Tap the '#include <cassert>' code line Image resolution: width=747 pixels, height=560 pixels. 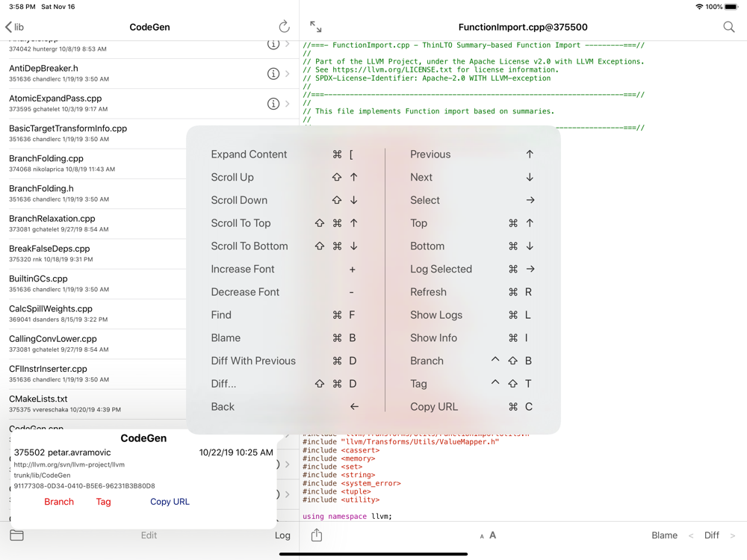click(341, 450)
